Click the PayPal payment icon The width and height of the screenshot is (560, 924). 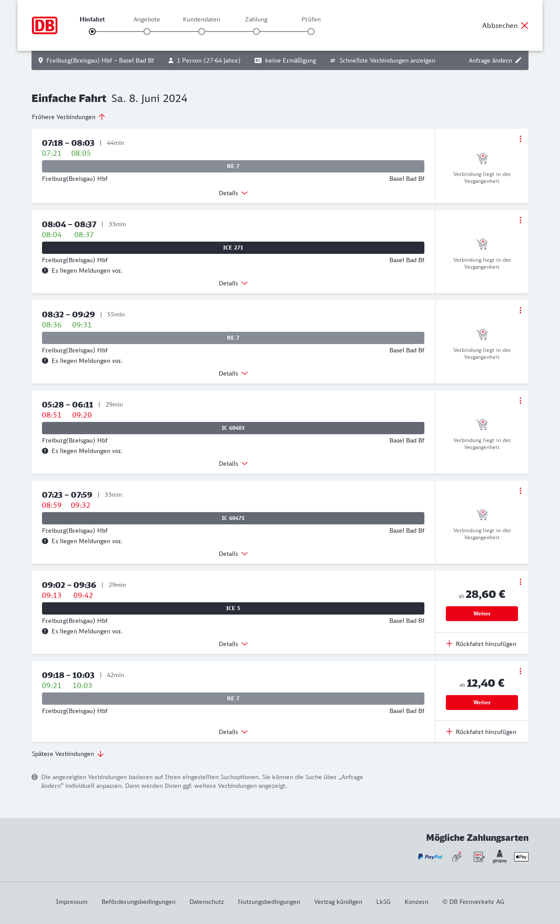pyautogui.click(x=430, y=857)
